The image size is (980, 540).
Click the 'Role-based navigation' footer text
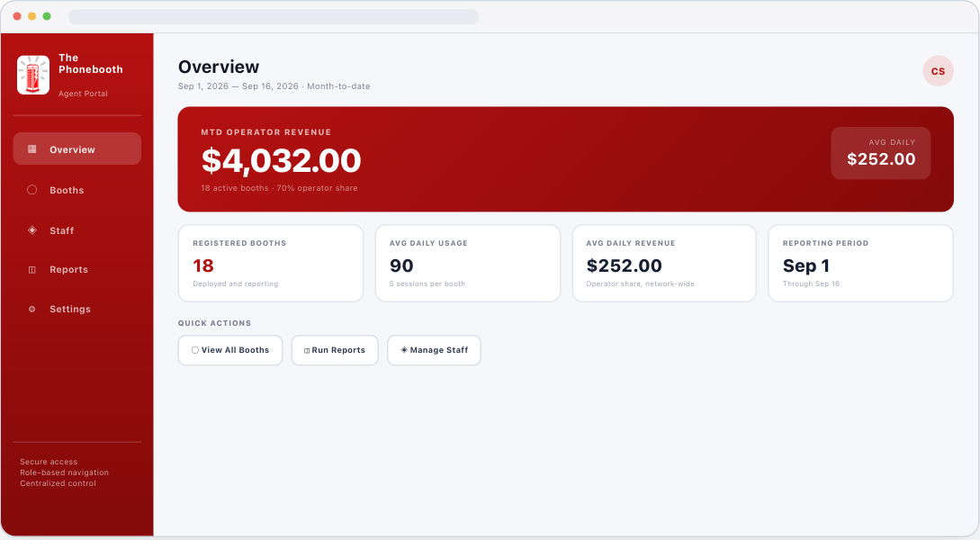click(x=65, y=472)
